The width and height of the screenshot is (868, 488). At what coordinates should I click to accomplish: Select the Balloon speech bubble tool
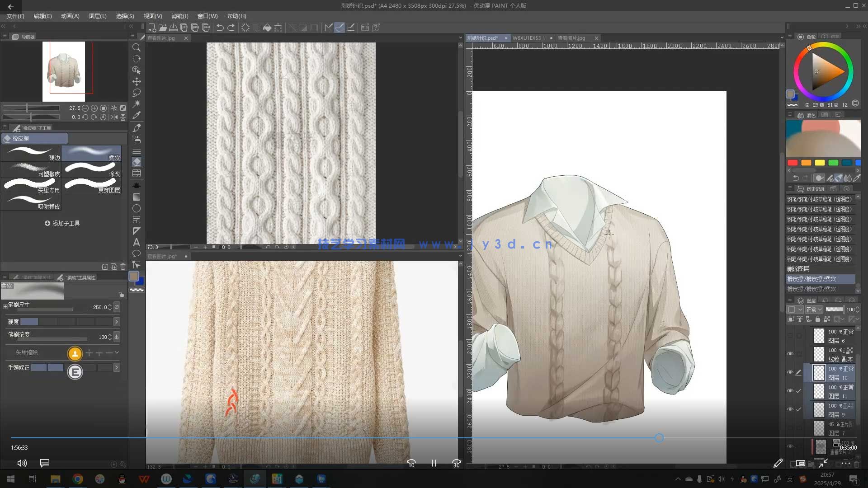pos(136,253)
